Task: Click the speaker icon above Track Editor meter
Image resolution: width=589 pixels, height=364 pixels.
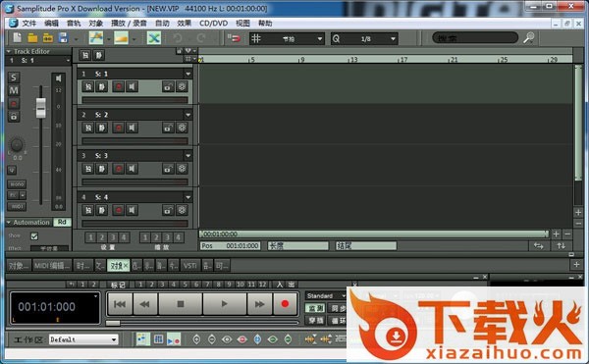Action: tap(59, 78)
